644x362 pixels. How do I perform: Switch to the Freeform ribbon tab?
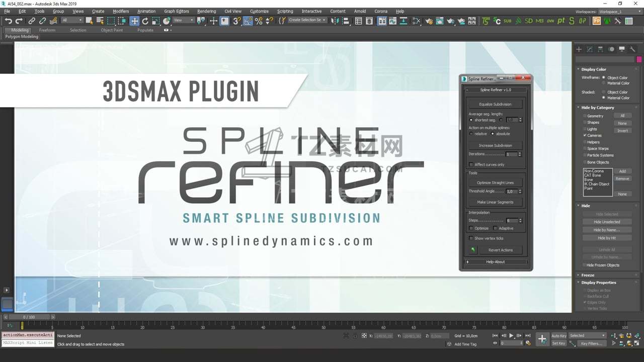point(47,30)
